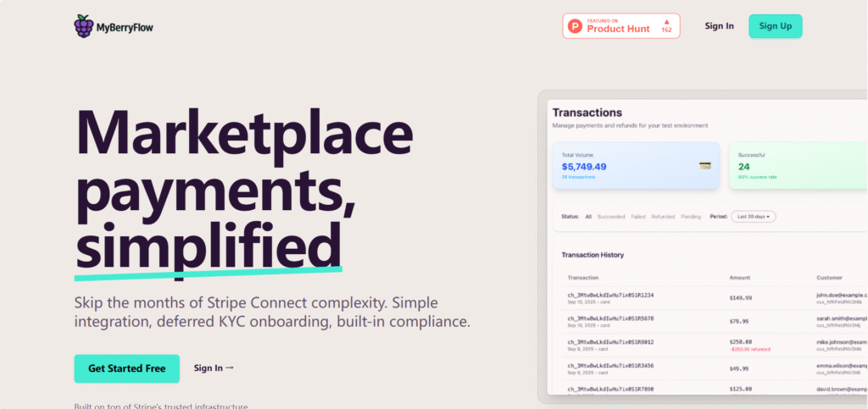Click the Product Hunt P logo icon

[x=576, y=26]
